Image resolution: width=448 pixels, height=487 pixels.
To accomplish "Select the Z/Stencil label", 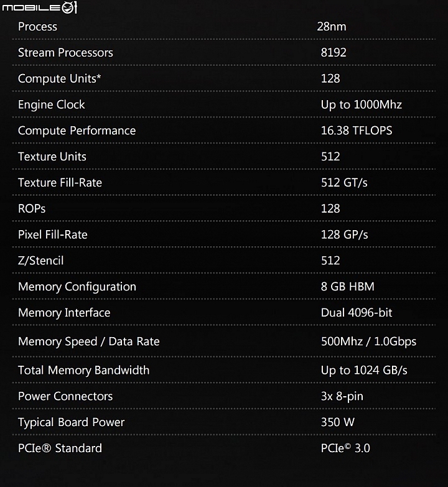I will click(40, 261).
